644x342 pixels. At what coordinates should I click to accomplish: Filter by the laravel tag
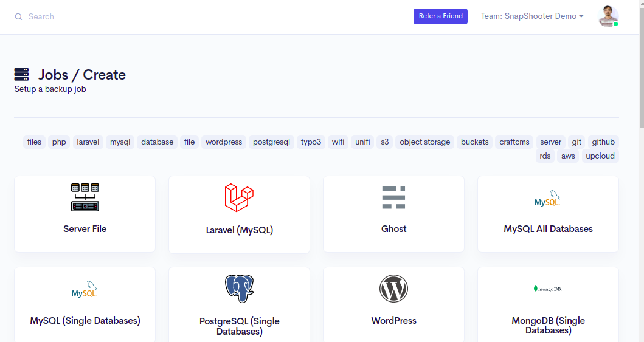click(x=88, y=142)
